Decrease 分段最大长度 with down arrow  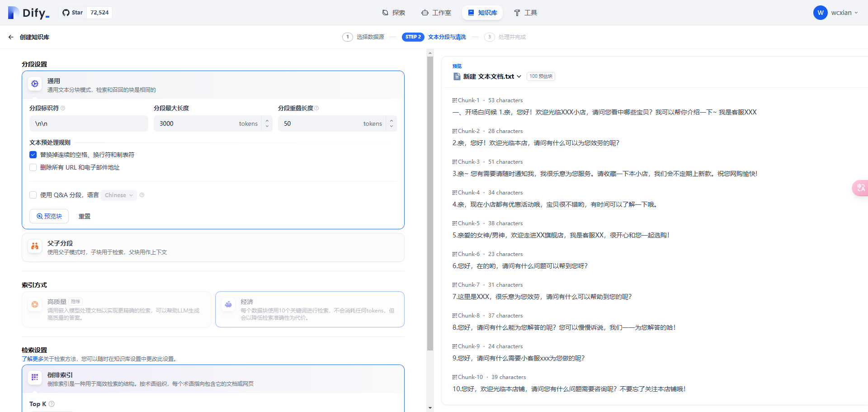point(267,127)
